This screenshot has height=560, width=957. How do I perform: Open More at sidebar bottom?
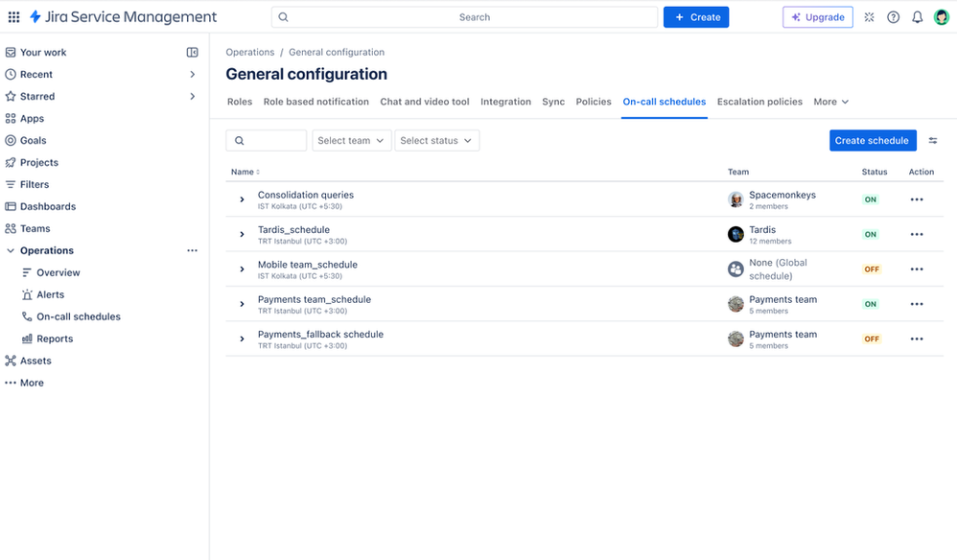[x=24, y=383]
